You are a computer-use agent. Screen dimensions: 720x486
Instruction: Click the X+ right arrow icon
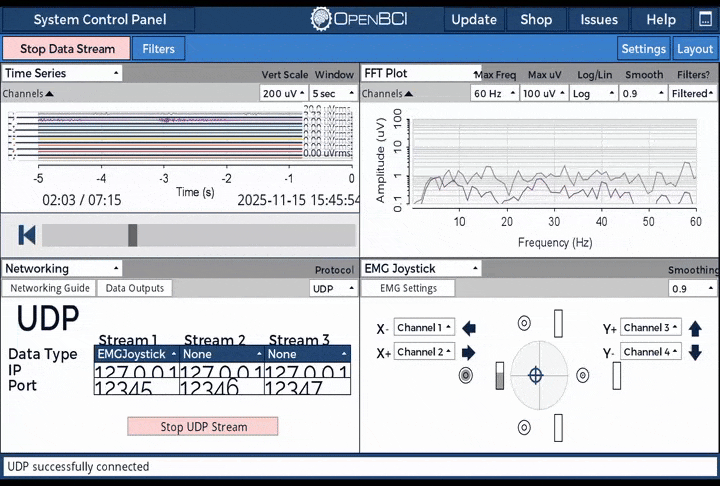[469, 352]
